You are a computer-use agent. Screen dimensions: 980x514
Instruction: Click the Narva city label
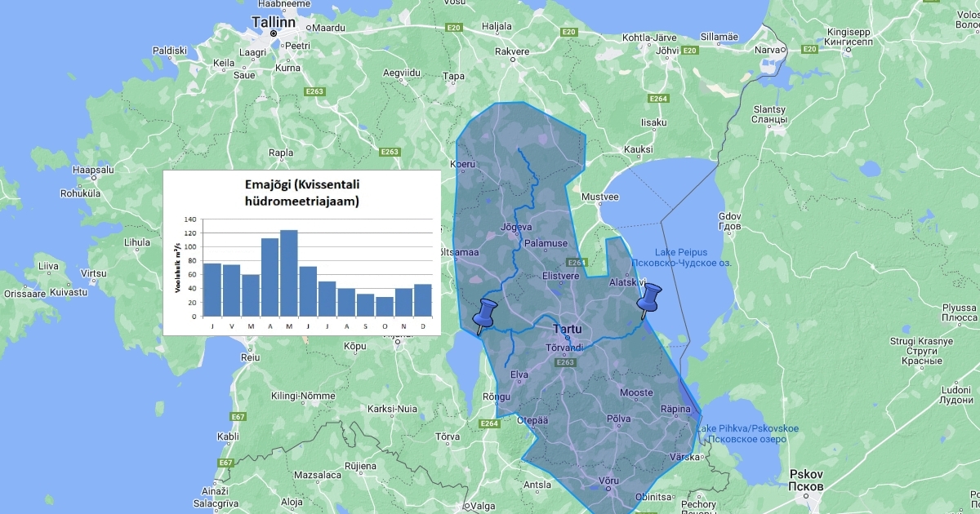click(x=768, y=50)
